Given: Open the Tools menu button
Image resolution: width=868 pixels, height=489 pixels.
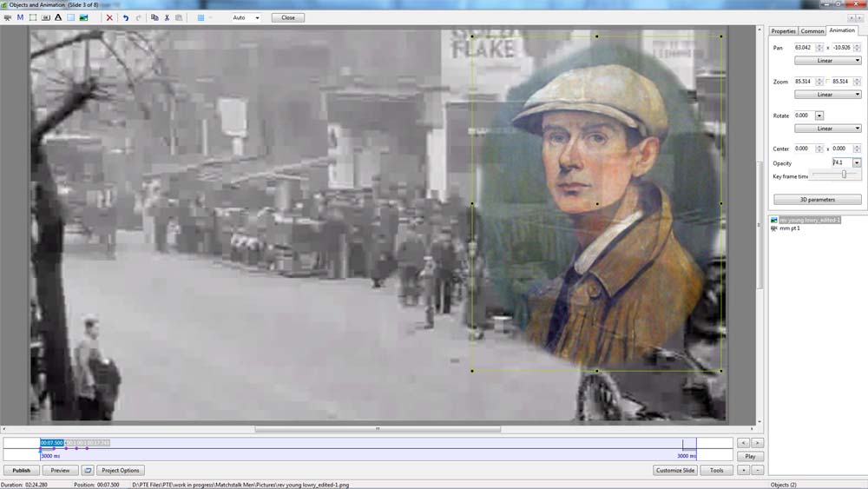Looking at the screenshot, I should (716, 470).
